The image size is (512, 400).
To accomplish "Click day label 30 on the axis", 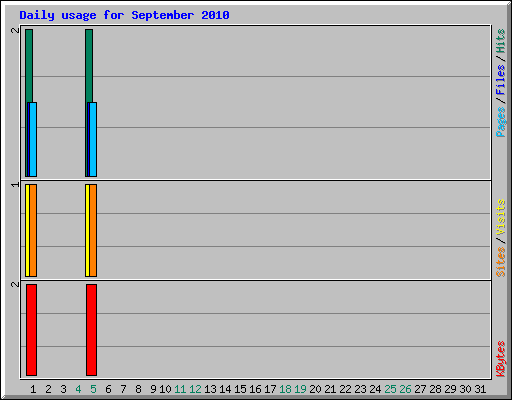I will tap(465, 389).
